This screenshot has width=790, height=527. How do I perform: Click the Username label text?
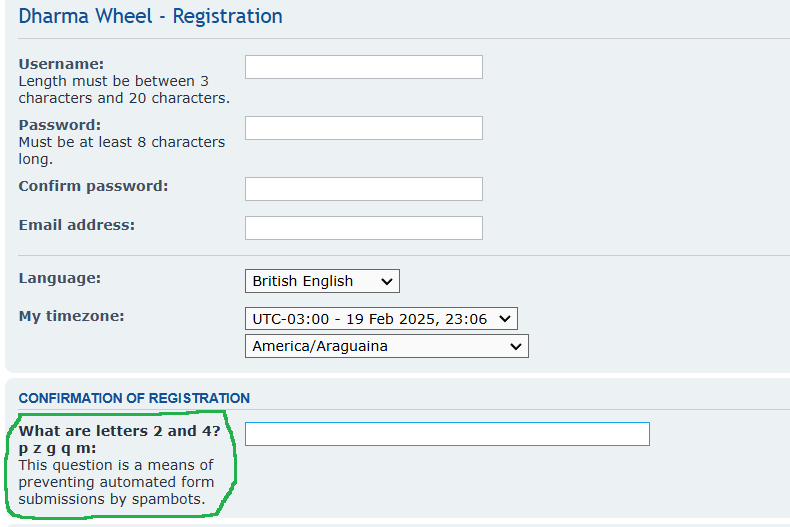point(61,64)
